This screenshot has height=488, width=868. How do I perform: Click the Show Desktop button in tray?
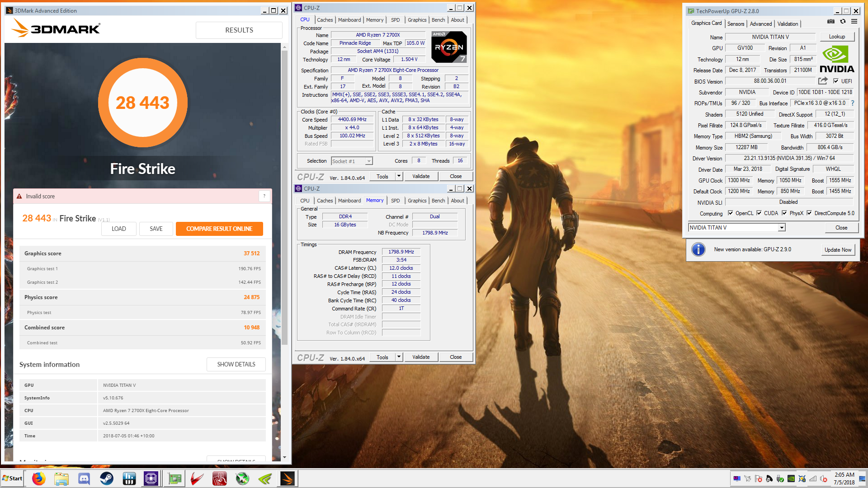pos(863,479)
